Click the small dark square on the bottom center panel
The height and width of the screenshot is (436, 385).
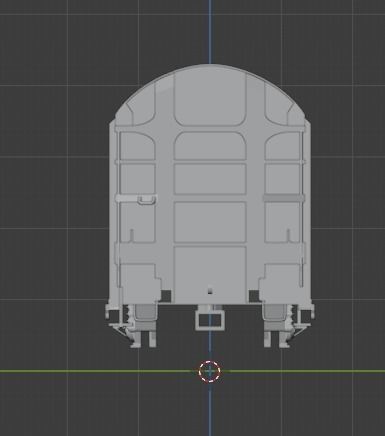(x=210, y=291)
